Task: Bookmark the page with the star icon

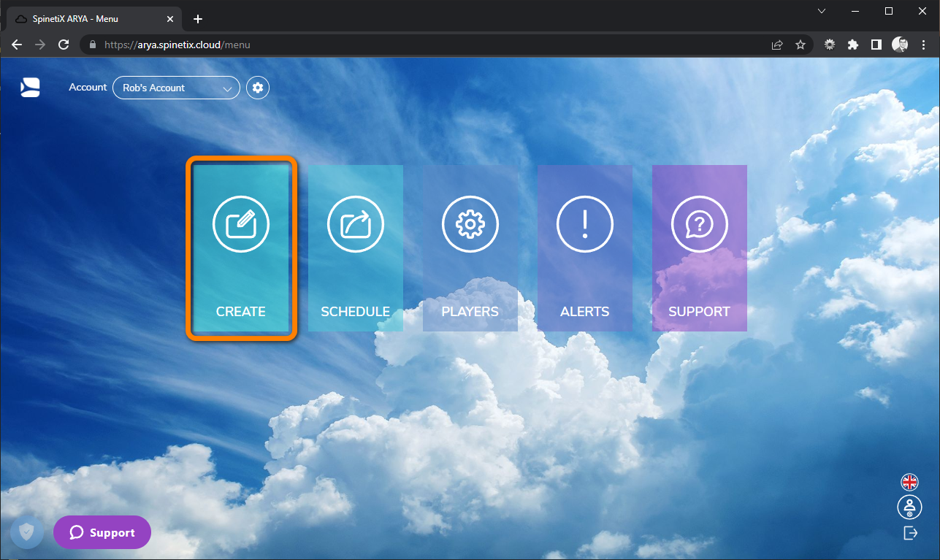Action: (x=800, y=45)
